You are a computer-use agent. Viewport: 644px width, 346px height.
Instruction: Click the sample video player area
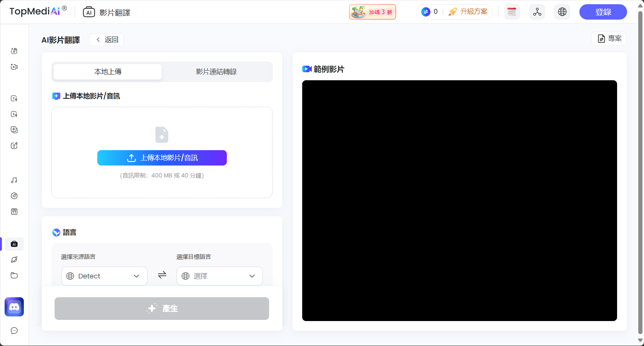pos(459,200)
